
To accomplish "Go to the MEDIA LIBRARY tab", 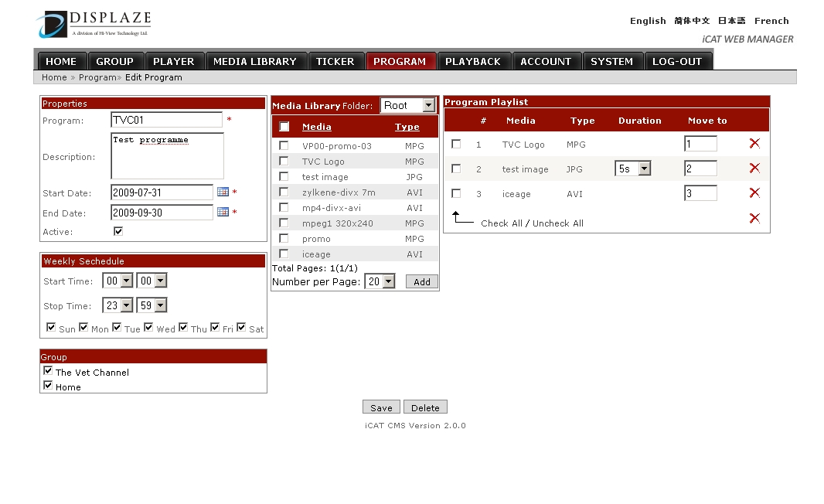I will click(254, 61).
